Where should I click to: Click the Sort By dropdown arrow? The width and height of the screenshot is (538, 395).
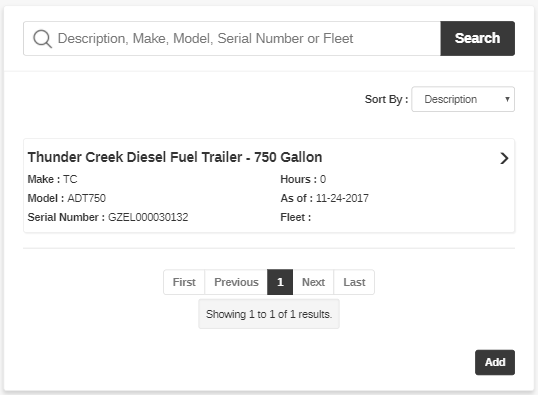click(x=507, y=99)
